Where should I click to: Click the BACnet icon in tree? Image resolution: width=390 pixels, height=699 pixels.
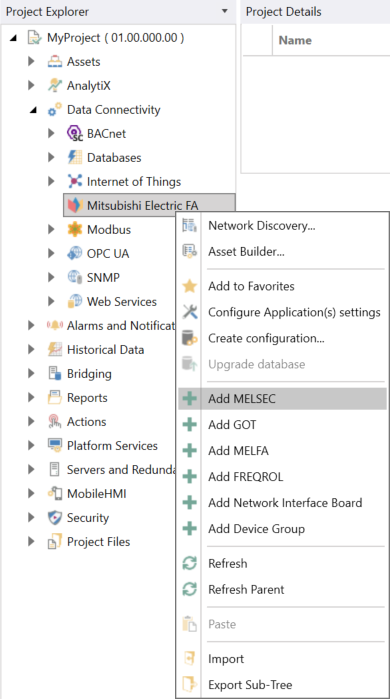(74, 133)
